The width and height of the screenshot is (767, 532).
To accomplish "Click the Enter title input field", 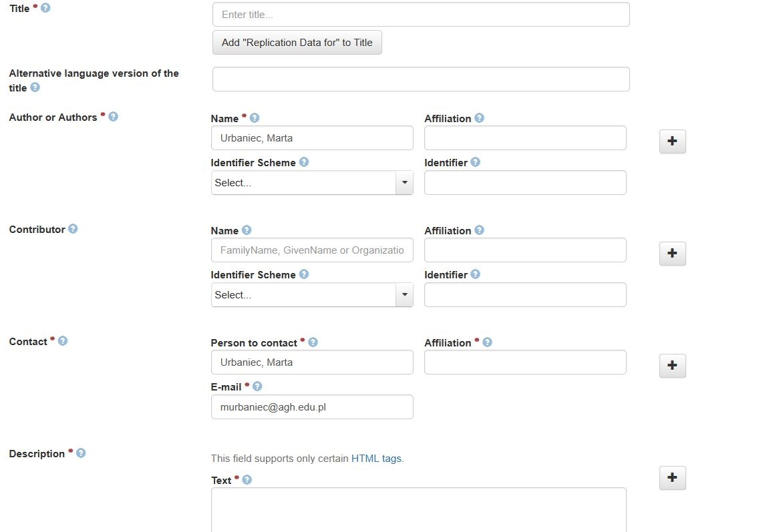I will click(x=421, y=15).
